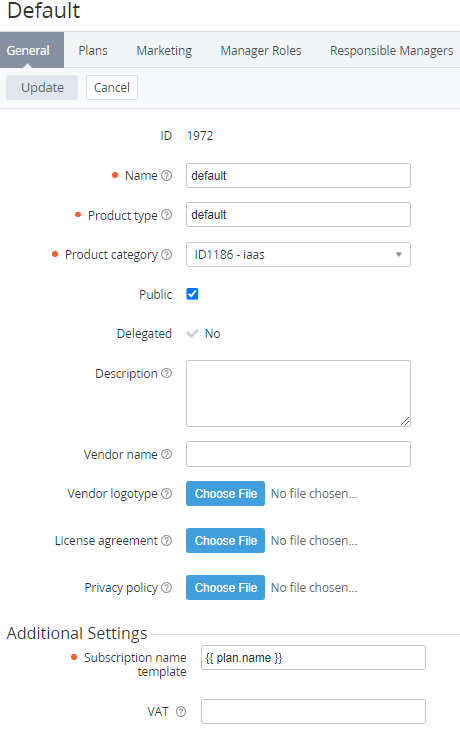Switch to the Plans tab
460x730 pixels.
[93, 50]
